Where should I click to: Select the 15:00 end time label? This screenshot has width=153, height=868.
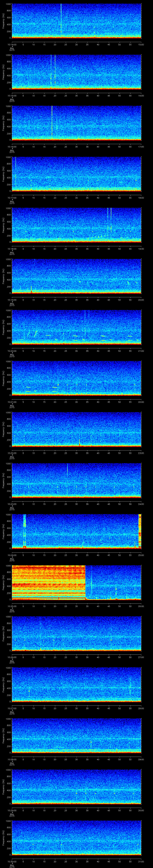coord(141,44)
